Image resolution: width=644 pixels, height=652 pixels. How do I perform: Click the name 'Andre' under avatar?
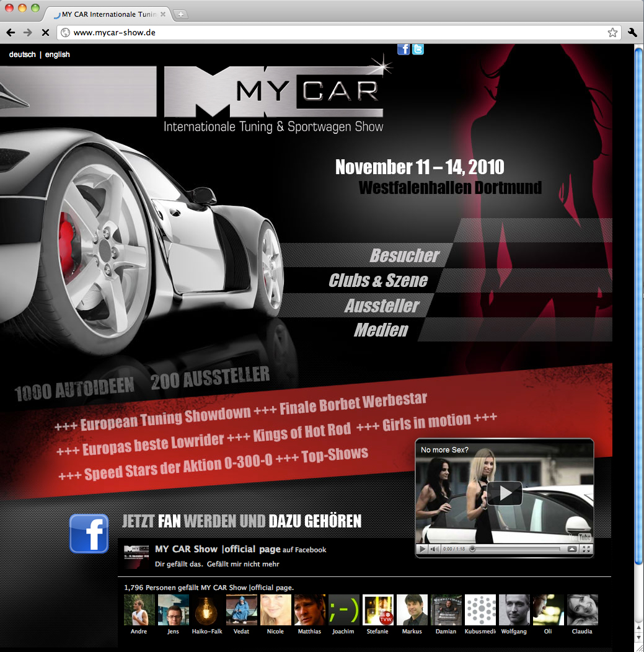tap(139, 631)
